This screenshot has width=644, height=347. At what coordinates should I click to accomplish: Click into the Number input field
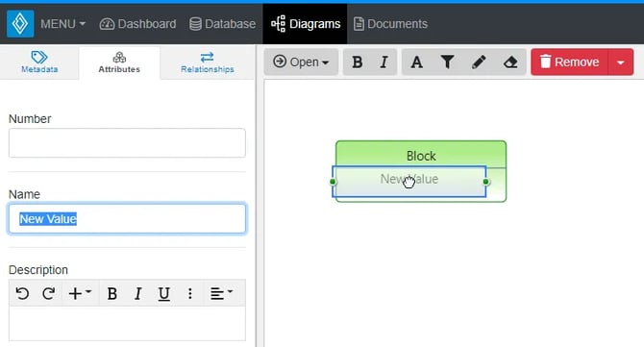[x=127, y=143]
